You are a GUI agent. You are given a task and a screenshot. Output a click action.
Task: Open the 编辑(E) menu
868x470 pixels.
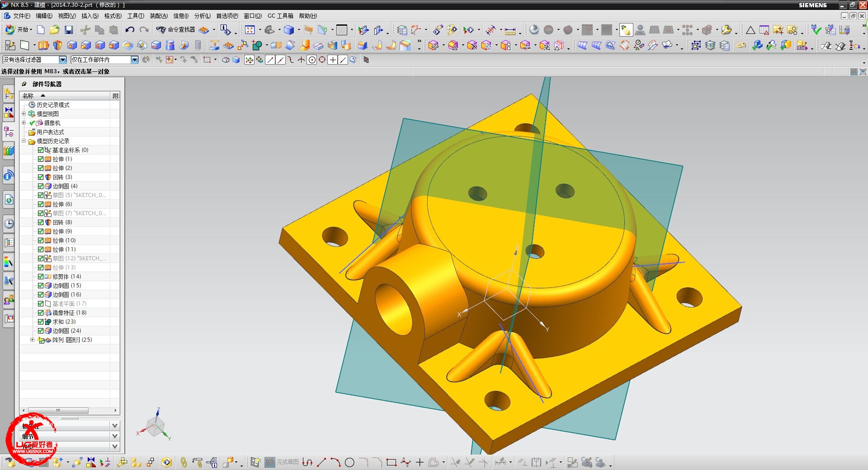[x=44, y=16]
